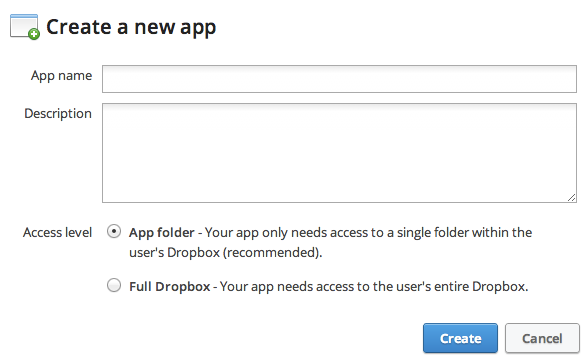Screen dimensions: 587x363
Task: Click the Description box resize grip
Action: click(571, 198)
